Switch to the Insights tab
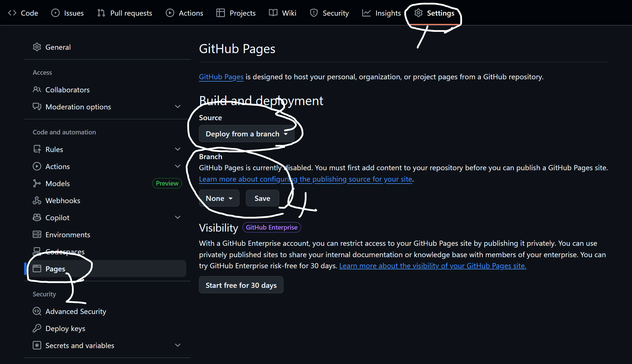 (x=382, y=13)
